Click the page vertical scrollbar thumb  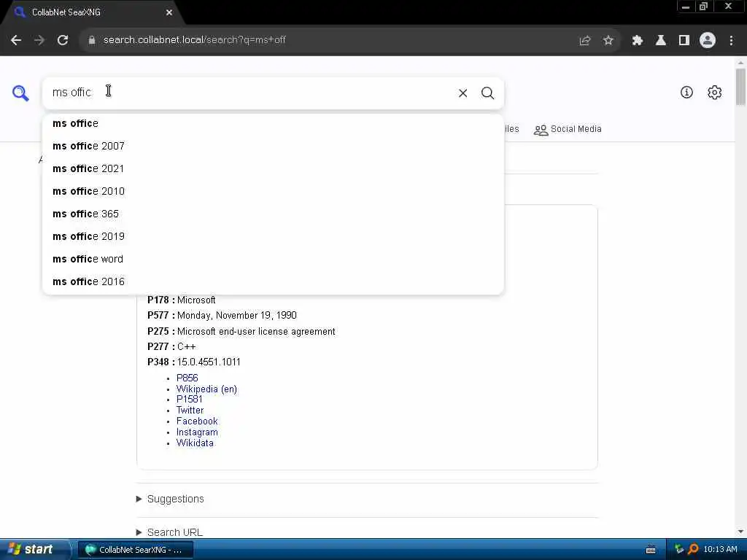coord(740,87)
